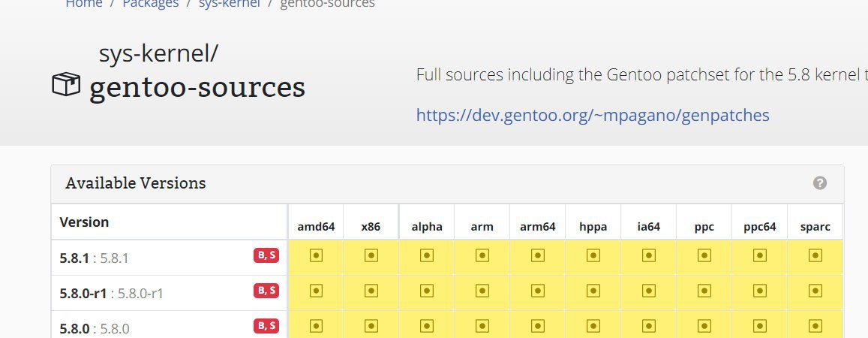Click sparc keyword icon for version 5.8.1

pos(815,256)
